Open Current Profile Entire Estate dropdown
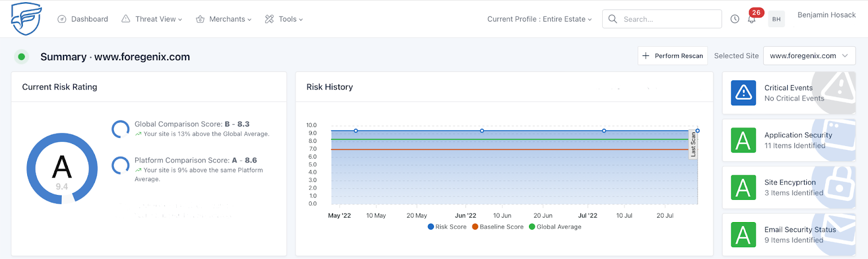Screen dimensions: 868x259 coord(539,19)
